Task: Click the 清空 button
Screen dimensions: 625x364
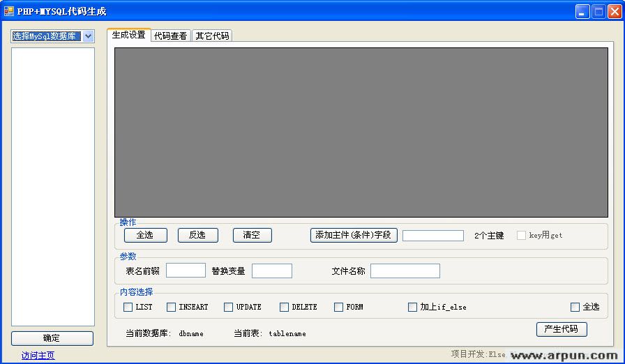Action: pos(253,235)
